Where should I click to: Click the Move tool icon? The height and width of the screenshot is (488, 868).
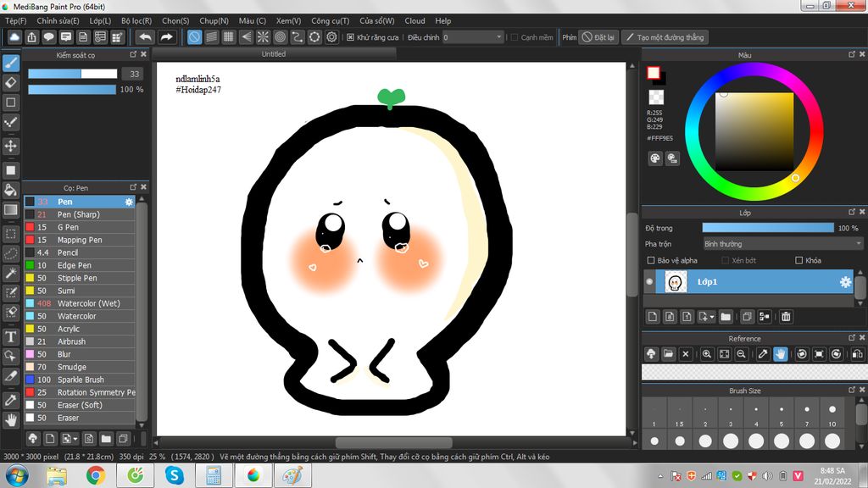(11, 146)
